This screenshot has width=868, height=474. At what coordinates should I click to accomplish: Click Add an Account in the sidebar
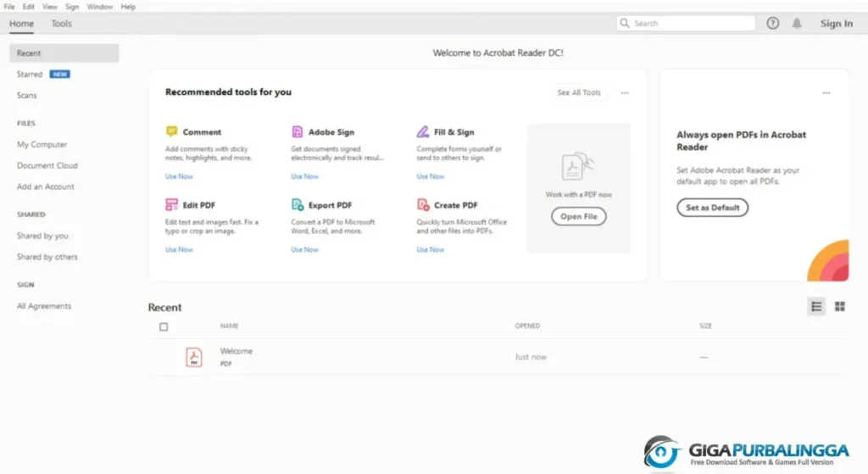(x=46, y=187)
